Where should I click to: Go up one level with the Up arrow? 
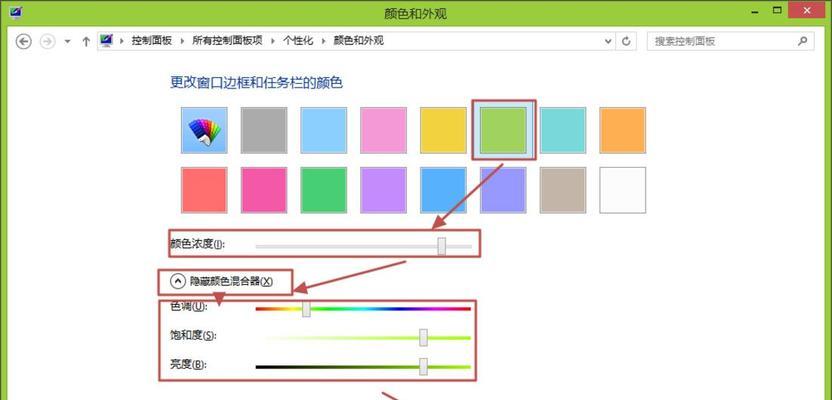coord(86,41)
